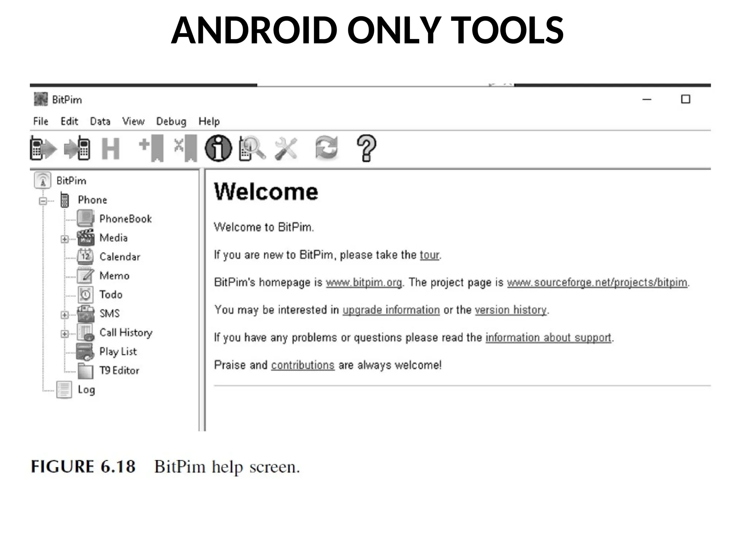
Task: Click the Log document icon
Action: pyautogui.click(x=64, y=389)
